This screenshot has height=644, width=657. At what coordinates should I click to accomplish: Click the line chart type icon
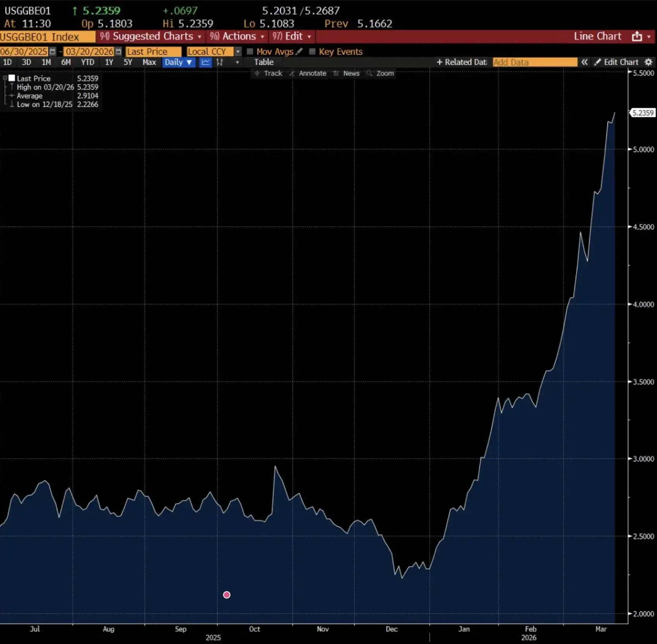pos(205,62)
